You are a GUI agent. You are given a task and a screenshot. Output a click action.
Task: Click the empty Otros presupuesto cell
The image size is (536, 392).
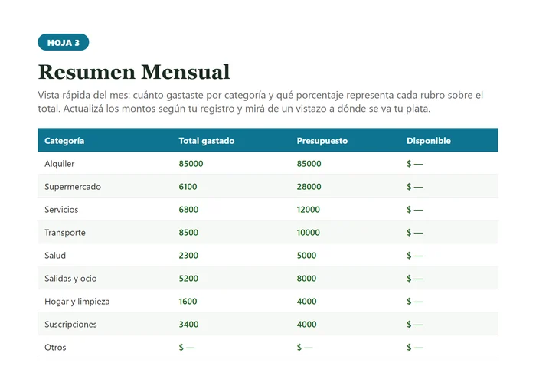click(x=305, y=348)
